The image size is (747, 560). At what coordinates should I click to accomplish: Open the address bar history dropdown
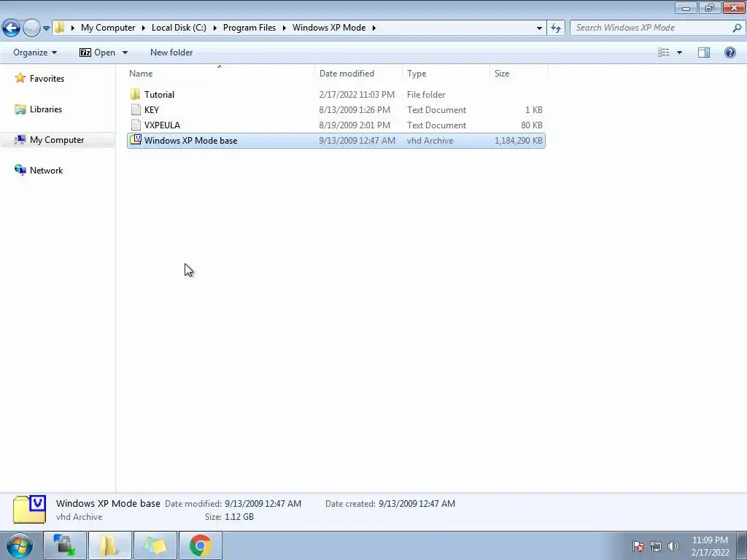[539, 28]
